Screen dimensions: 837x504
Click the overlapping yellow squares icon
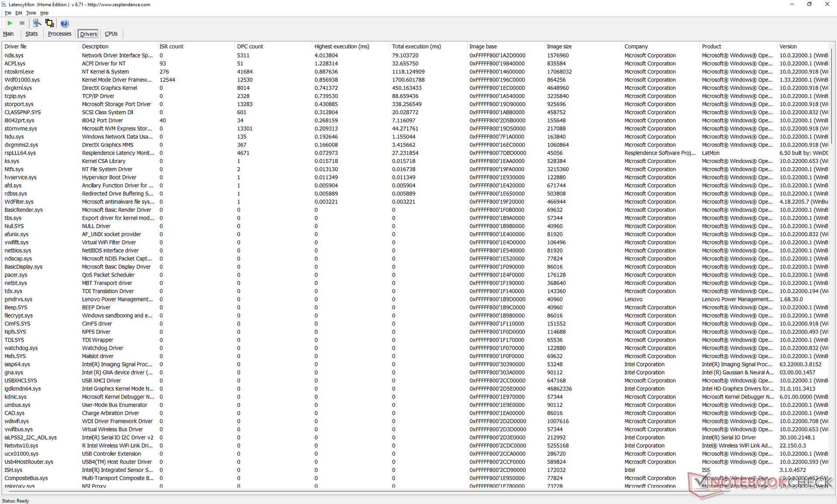[x=49, y=23]
